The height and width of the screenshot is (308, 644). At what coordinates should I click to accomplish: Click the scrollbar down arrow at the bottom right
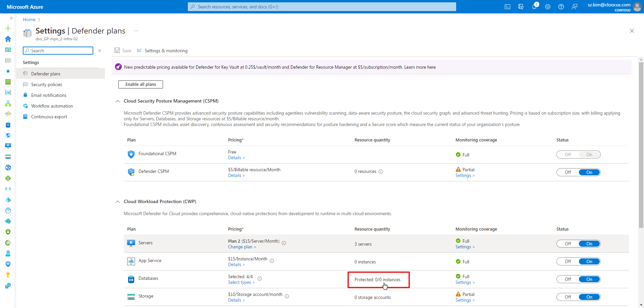point(641,305)
